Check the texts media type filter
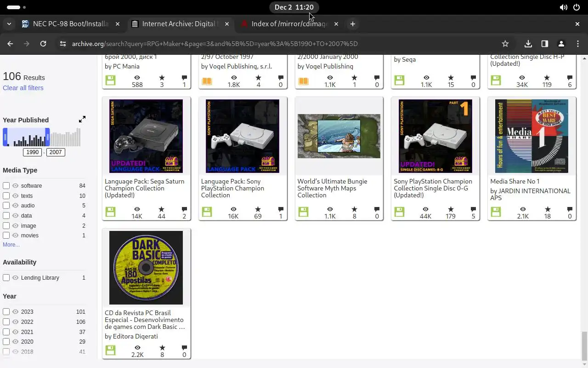 (6, 196)
